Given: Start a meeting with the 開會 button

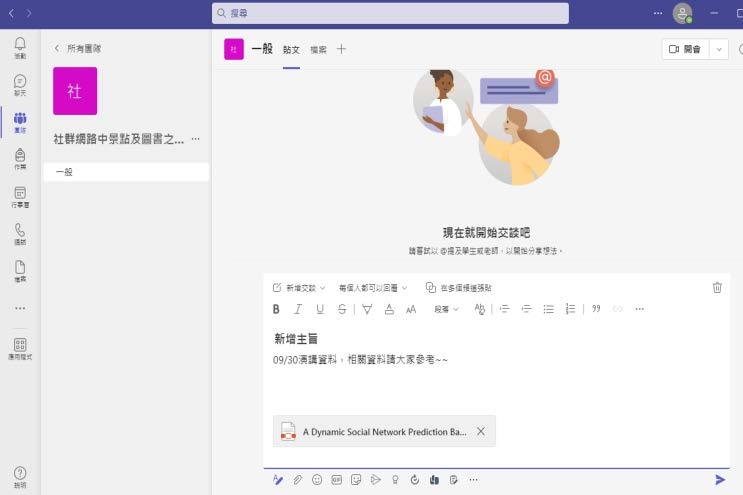Looking at the screenshot, I should point(685,49).
